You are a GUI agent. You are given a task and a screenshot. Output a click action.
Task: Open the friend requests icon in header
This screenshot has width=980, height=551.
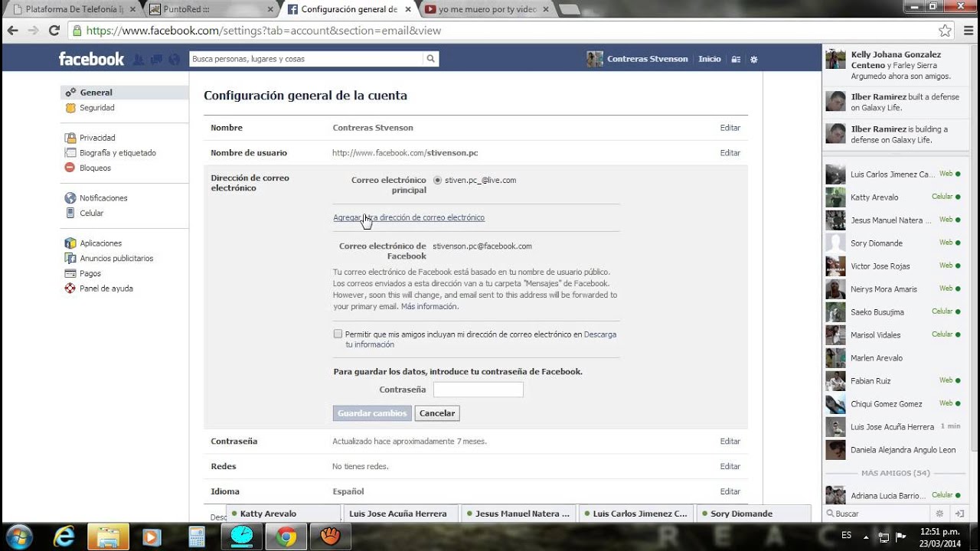139,59
